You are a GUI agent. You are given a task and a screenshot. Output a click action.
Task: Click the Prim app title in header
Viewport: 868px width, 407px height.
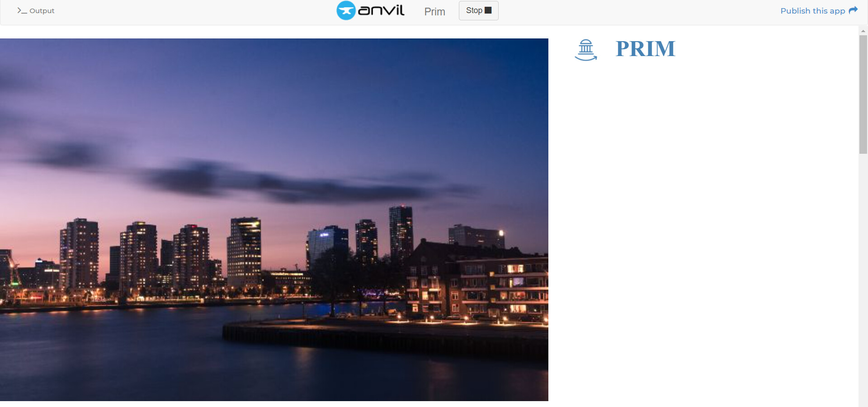(434, 11)
